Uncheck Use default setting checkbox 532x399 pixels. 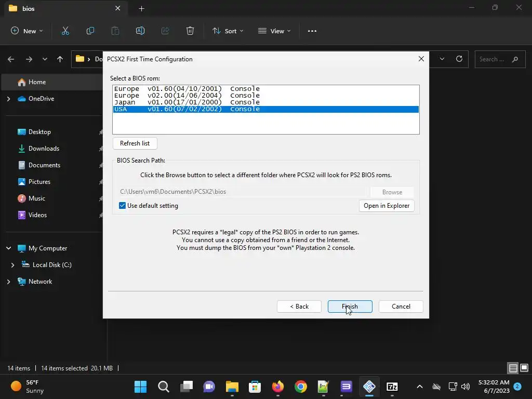(122, 206)
